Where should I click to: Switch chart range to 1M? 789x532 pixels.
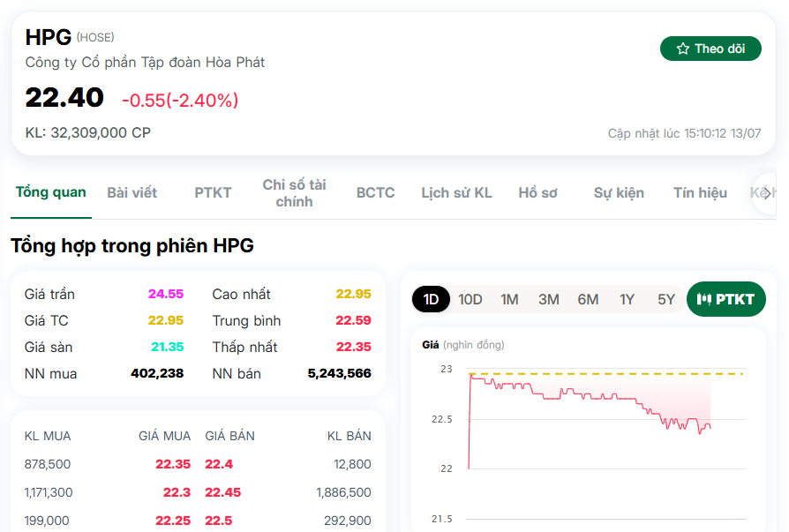pyautogui.click(x=509, y=299)
